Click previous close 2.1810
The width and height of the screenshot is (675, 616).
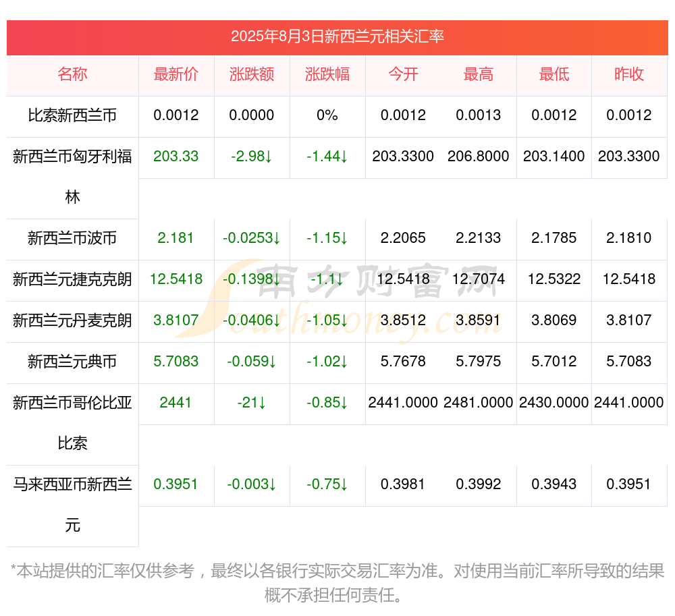pyautogui.click(x=629, y=238)
